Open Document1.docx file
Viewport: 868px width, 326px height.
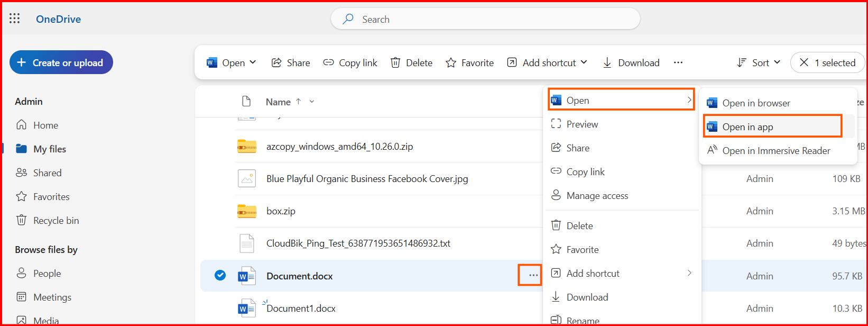pos(301,309)
